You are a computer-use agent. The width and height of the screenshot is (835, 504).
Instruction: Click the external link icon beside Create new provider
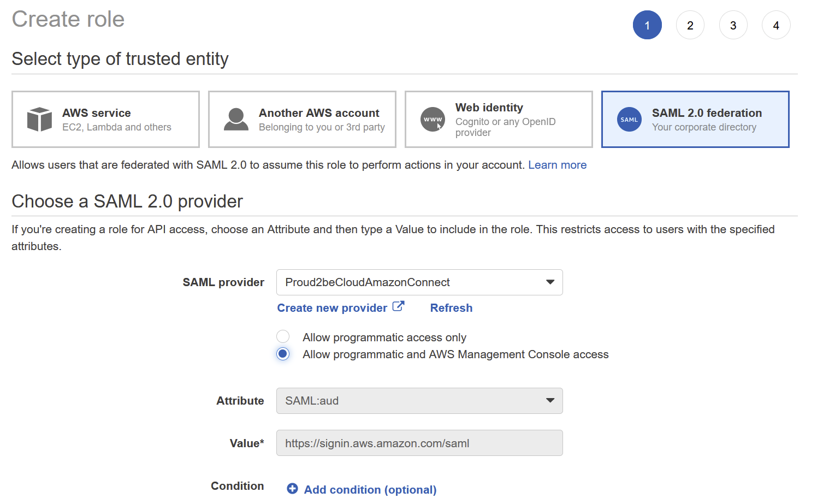pyautogui.click(x=399, y=306)
